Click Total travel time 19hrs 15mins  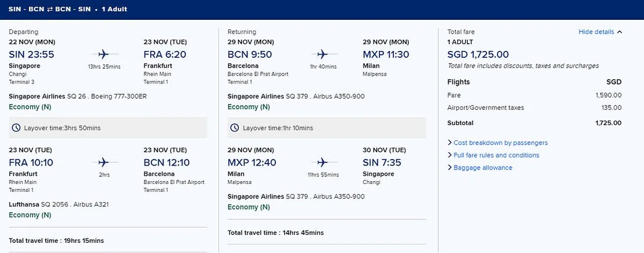pyautogui.click(x=56, y=241)
